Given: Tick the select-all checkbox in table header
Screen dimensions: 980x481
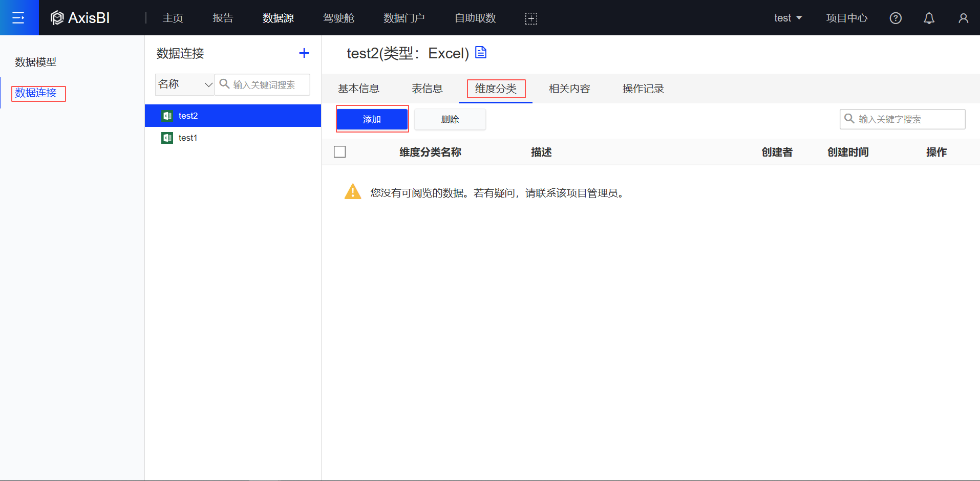Looking at the screenshot, I should click(x=339, y=152).
